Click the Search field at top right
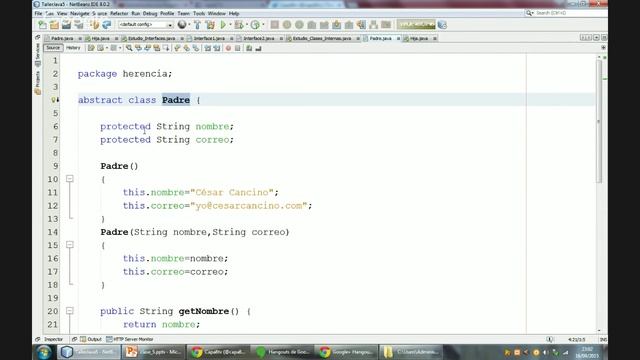Screen dimensions: 640x360 (x=565, y=13)
